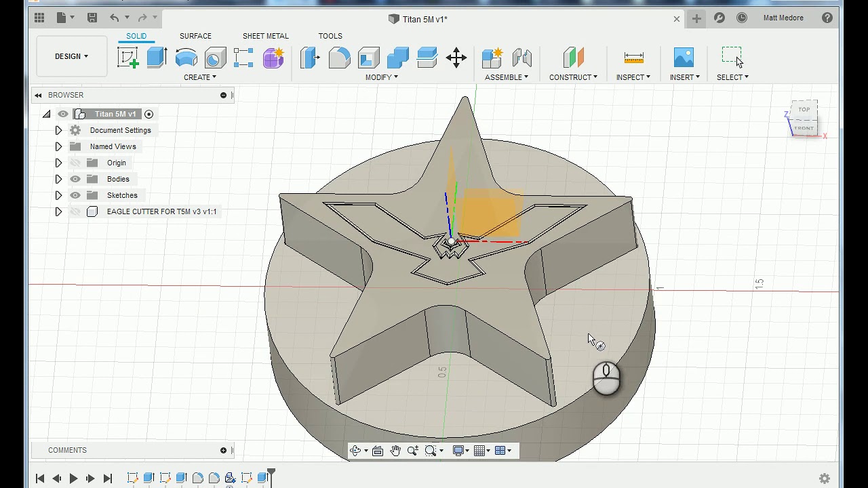Select the Extrude tool
This screenshot has width=868, height=488.
(157, 58)
